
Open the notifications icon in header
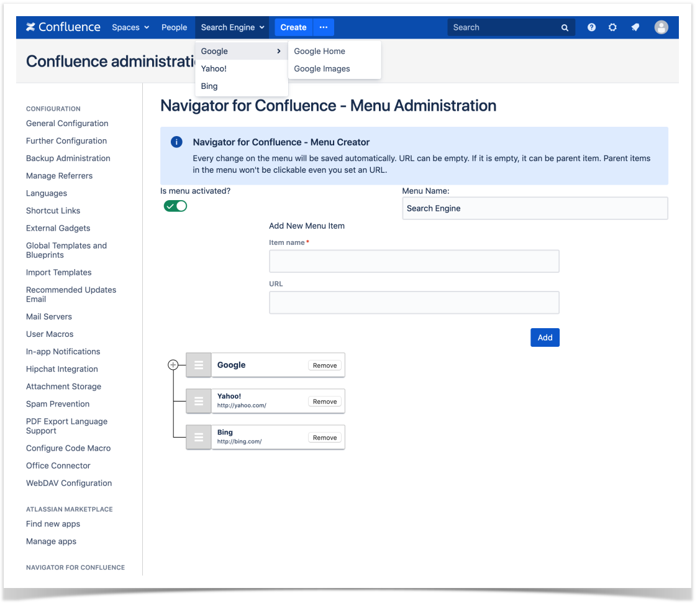point(635,27)
